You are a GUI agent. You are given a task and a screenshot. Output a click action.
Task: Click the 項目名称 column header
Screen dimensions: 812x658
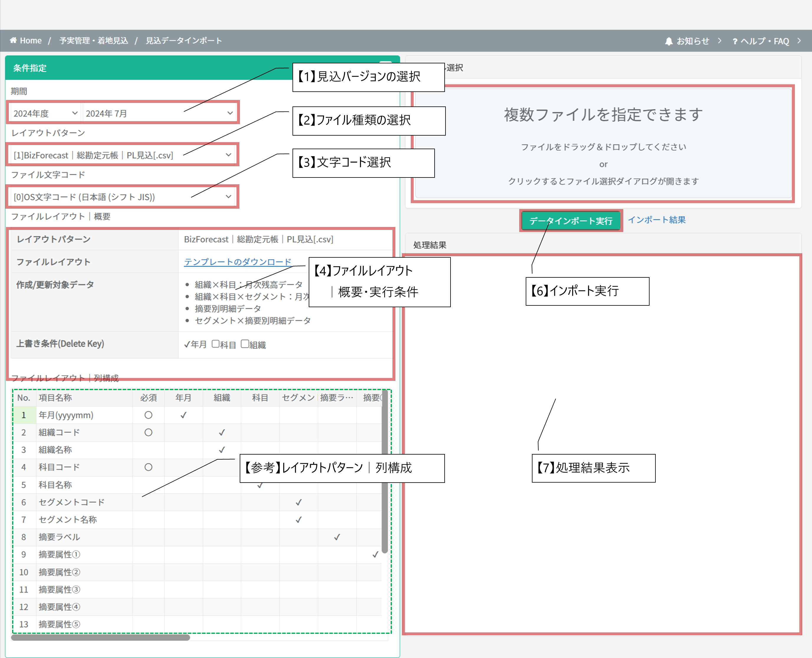pos(84,398)
